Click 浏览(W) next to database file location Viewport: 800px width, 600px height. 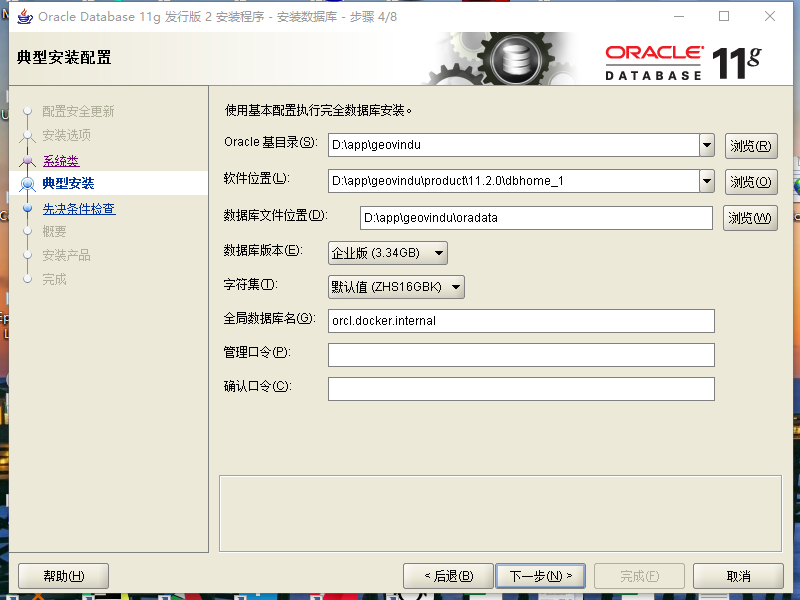click(x=750, y=218)
